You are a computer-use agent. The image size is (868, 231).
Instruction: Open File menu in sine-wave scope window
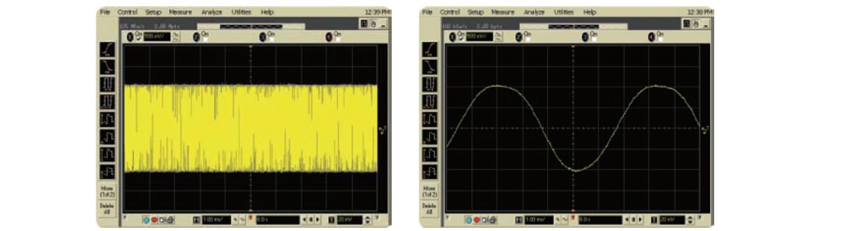point(427,12)
